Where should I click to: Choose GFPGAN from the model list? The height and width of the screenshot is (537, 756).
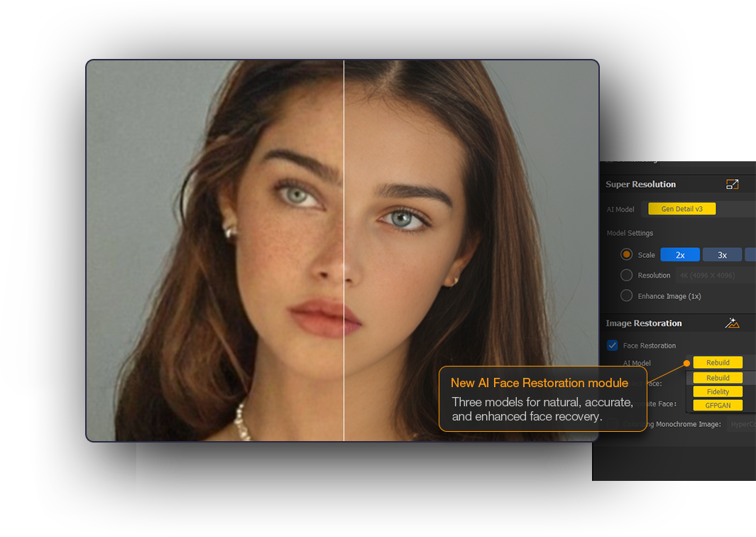(718, 406)
